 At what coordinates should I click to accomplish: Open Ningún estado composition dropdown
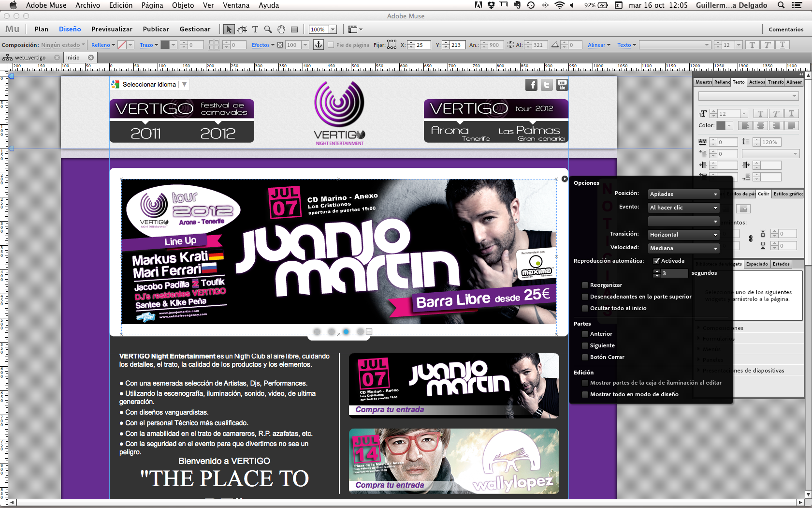(63, 45)
